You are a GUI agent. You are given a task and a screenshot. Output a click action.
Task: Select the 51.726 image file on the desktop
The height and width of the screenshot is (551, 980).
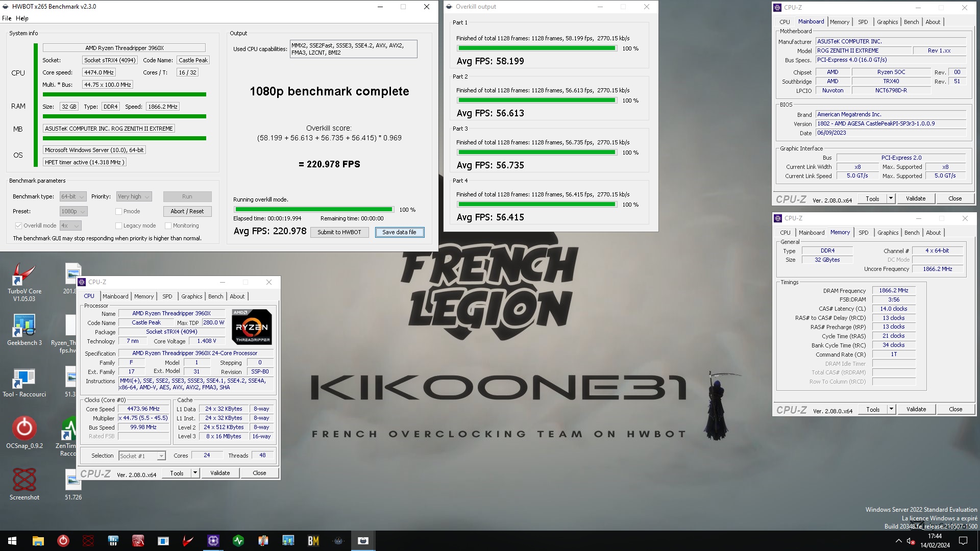[x=73, y=484]
